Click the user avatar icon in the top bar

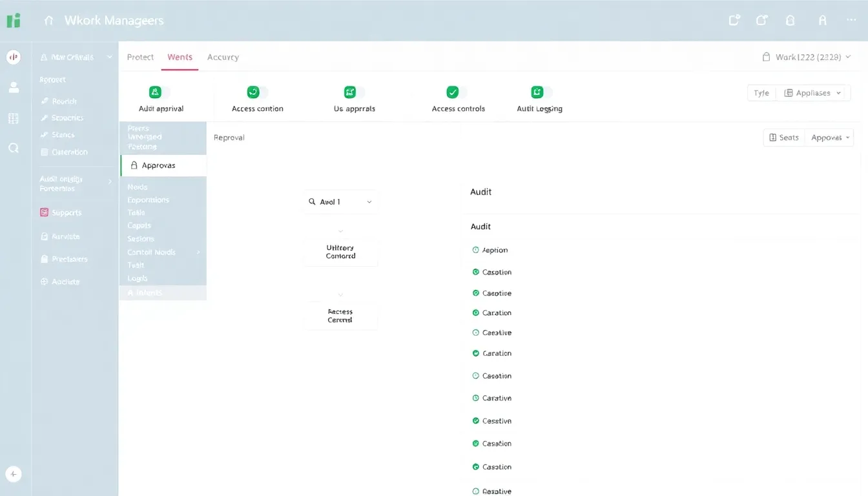822,20
